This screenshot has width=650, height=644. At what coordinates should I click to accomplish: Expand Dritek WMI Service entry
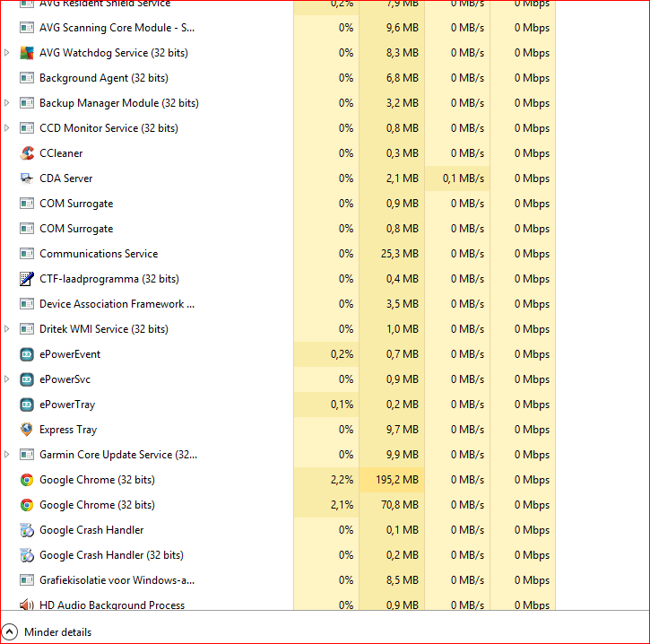pos(6,329)
